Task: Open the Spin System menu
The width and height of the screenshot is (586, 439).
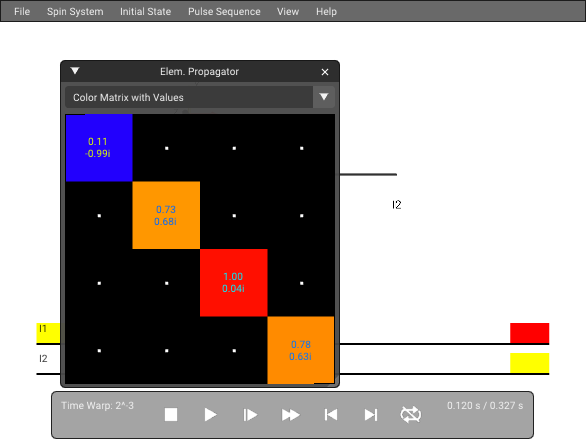Action: click(75, 12)
